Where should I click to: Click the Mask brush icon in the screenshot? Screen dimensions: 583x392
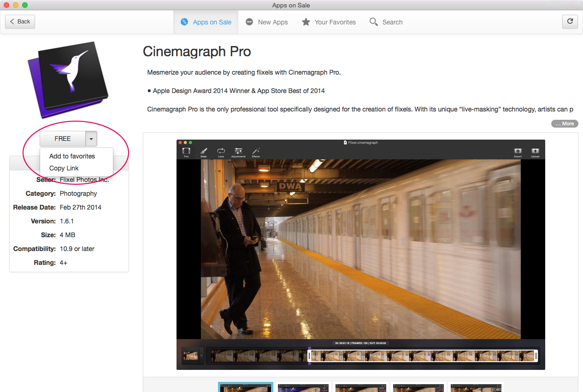click(204, 152)
